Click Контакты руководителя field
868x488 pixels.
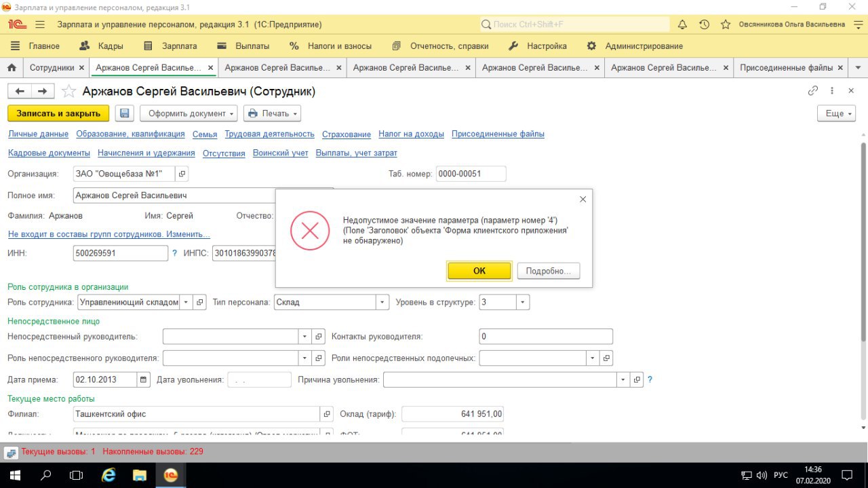point(546,337)
